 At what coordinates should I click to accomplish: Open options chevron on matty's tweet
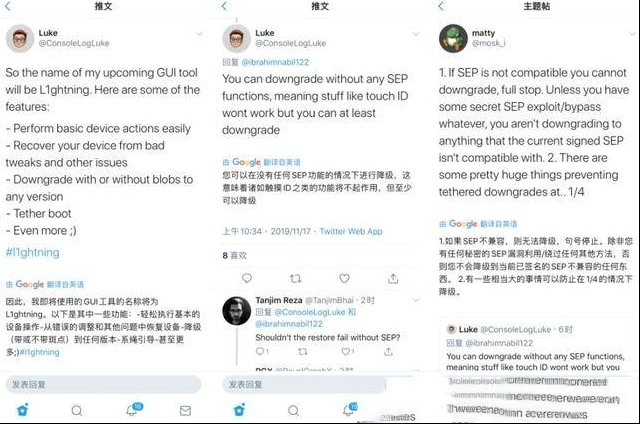point(633,34)
